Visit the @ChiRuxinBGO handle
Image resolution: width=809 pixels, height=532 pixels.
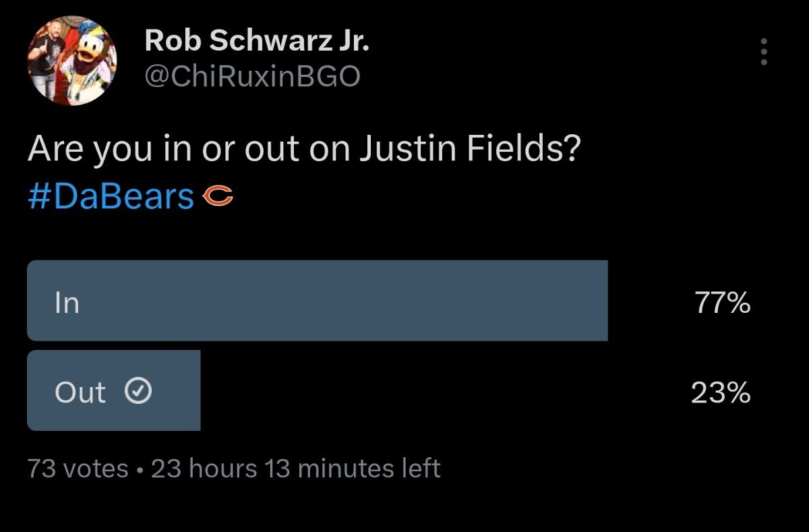click(253, 77)
